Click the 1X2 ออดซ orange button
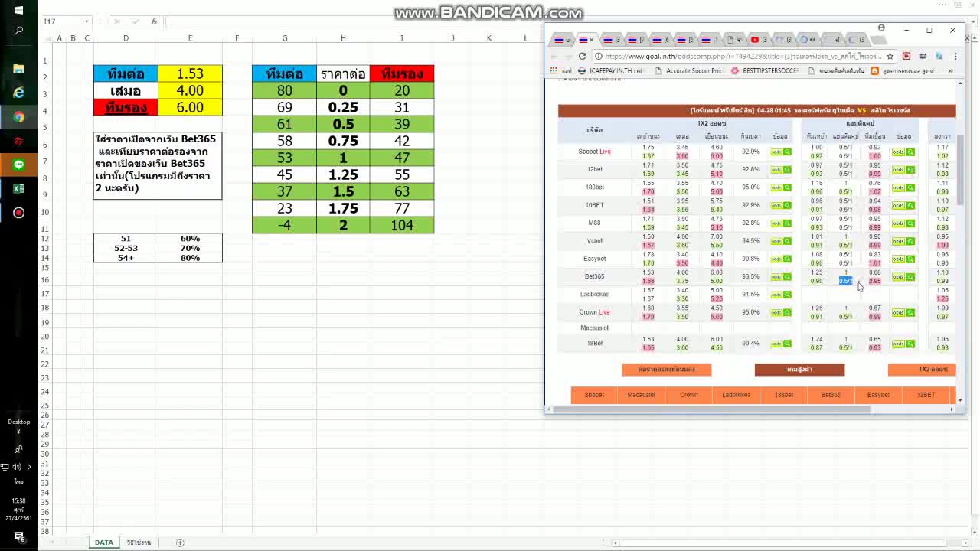980x551 pixels. pyautogui.click(x=922, y=370)
